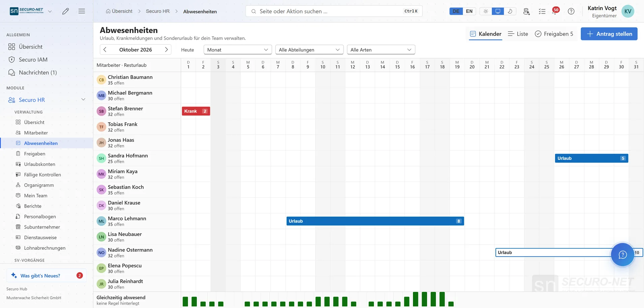The width and height of the screenshot is (644, 308).
Task: Open Securo IAM in sidebar
Action: pos(33,60)
